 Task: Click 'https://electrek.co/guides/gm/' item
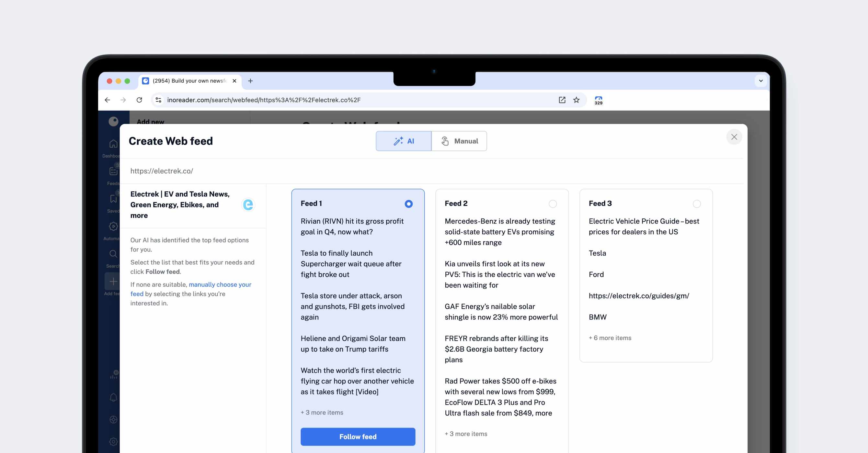(x=639, y=296)
